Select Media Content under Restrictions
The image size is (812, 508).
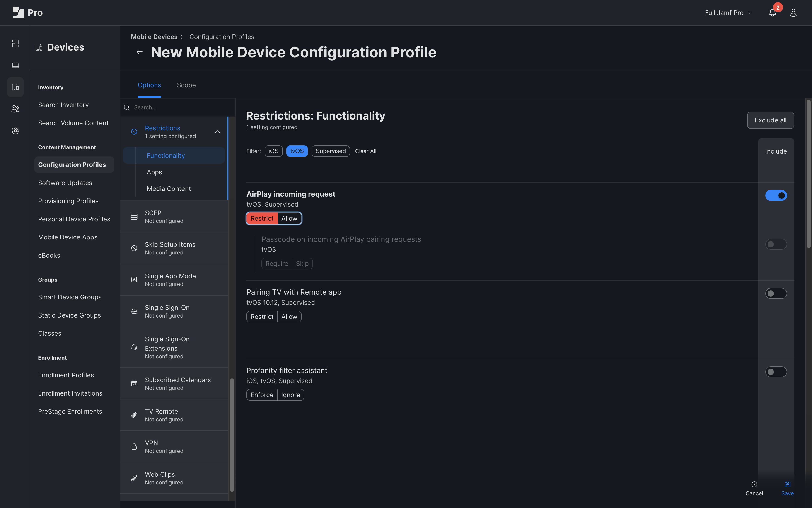tap(169, 189)
